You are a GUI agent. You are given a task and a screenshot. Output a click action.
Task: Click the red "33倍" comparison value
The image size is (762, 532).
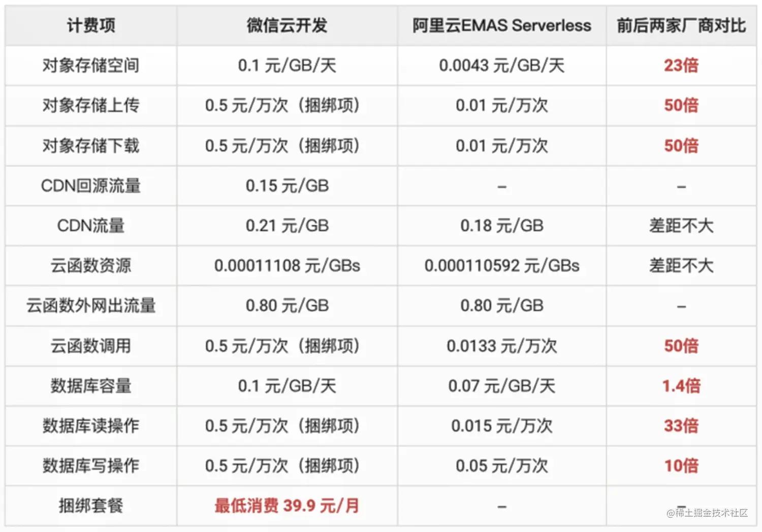pyautogui.click(x=681, y=426)
